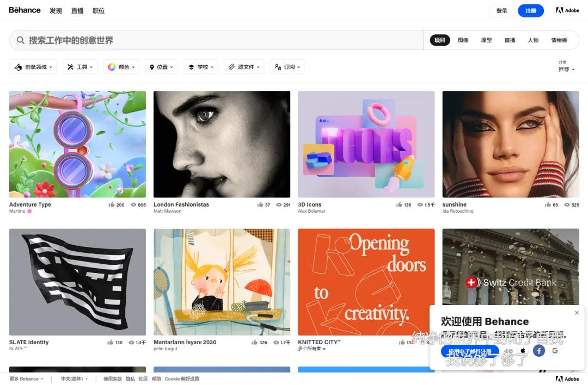Click the blue 注册 register button
588x385 pixels.
[x=530, y=10]
